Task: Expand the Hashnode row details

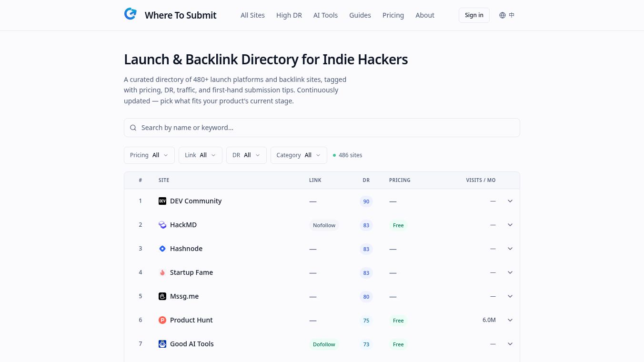Action: [510, 249]
